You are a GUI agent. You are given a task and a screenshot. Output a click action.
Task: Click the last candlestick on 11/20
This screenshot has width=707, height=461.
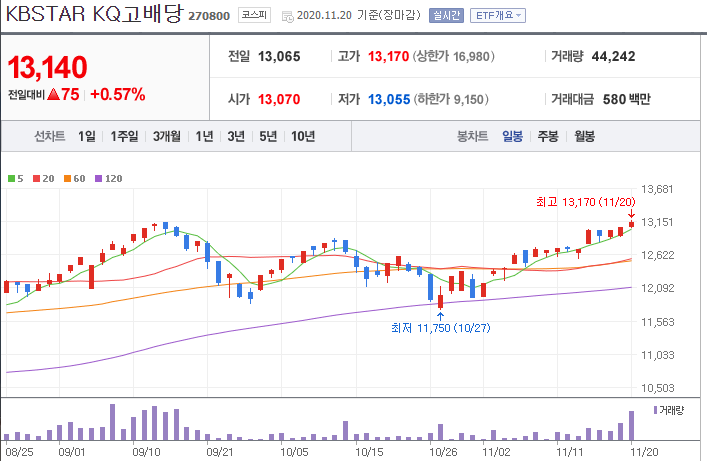pyautogui.click(x=631, y=224)
